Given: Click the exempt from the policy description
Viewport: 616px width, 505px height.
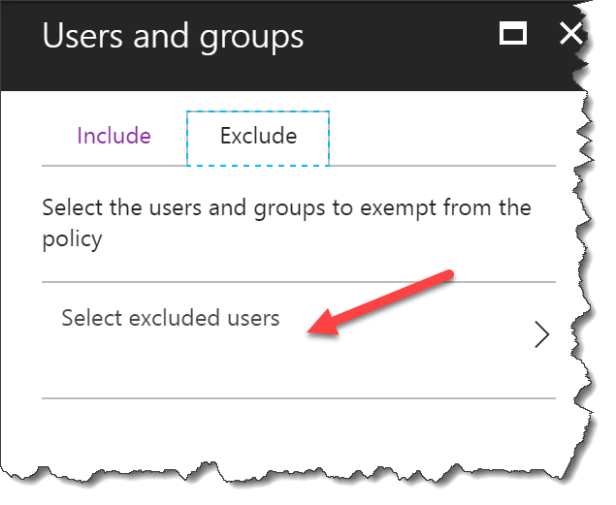Looking at the screenshot, I should [x=287, y=223].
